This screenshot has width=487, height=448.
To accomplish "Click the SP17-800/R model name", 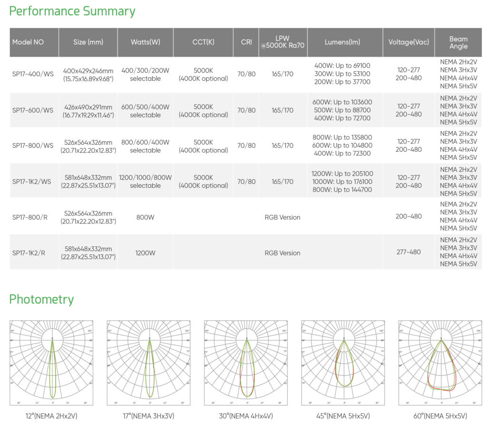I will coord(29,217).
